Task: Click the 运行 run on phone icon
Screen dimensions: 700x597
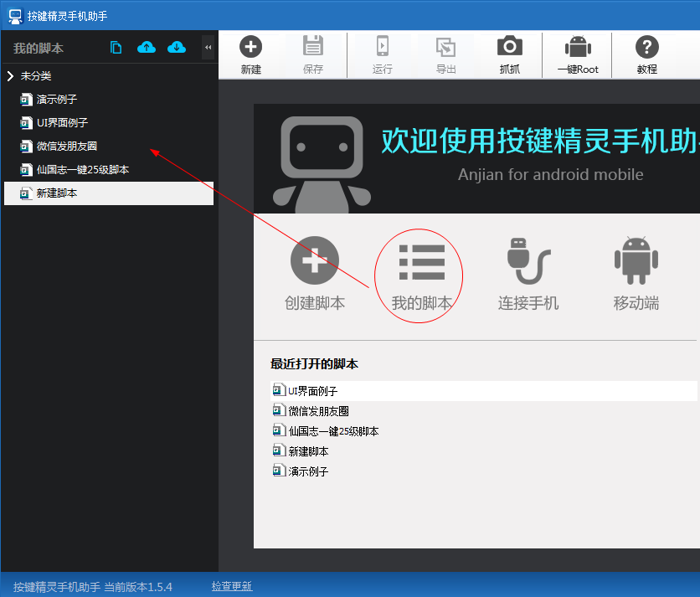Action: (x=382, y=45)
